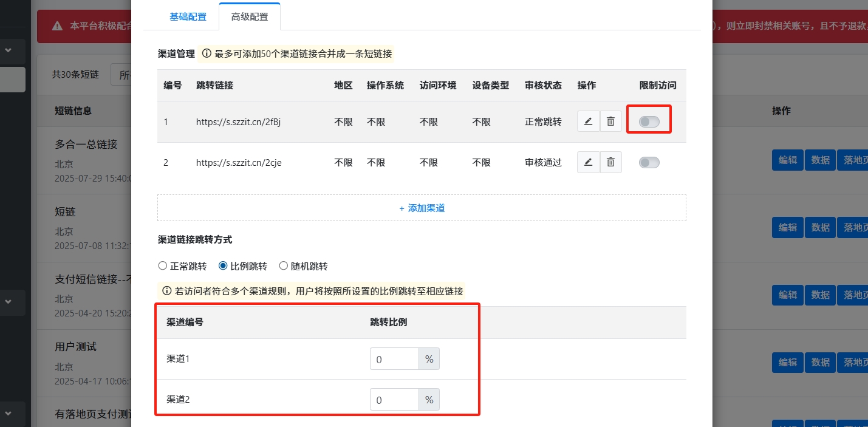Image resolution: width=868 pixels, height=427 pixels.
Task: Toggle 限制访问 switch for channel 1
Action: pos(649,122)
